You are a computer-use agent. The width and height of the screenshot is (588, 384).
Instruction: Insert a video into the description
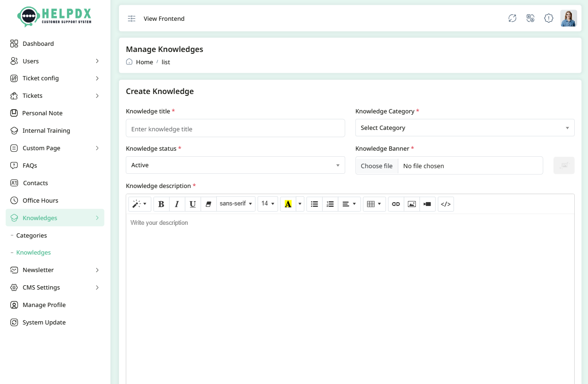pos(427,204)
